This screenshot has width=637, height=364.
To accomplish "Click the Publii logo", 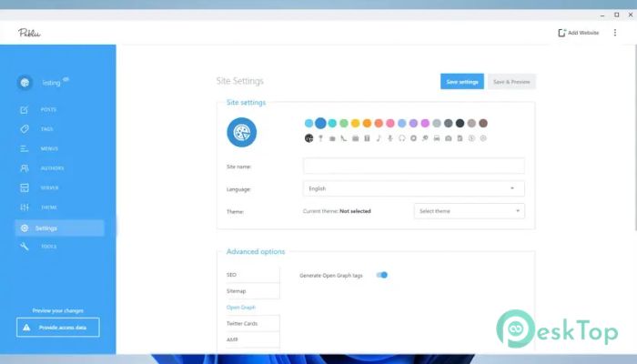I will [29, 33].
